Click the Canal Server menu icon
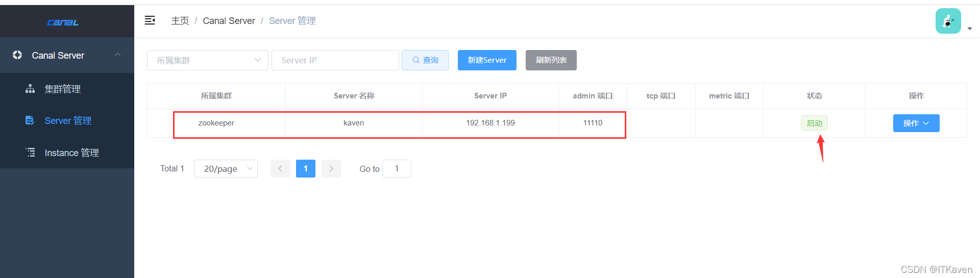 click(x=17, y=55)
